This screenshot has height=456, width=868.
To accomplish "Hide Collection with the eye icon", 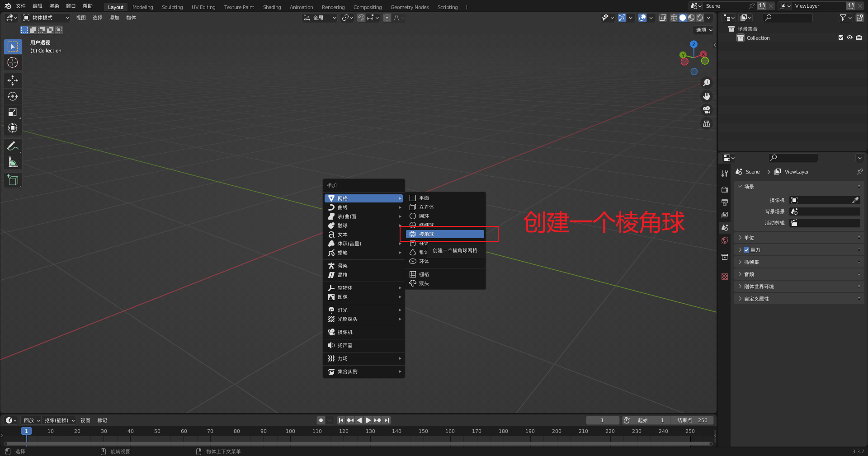I will click(849, 38).
